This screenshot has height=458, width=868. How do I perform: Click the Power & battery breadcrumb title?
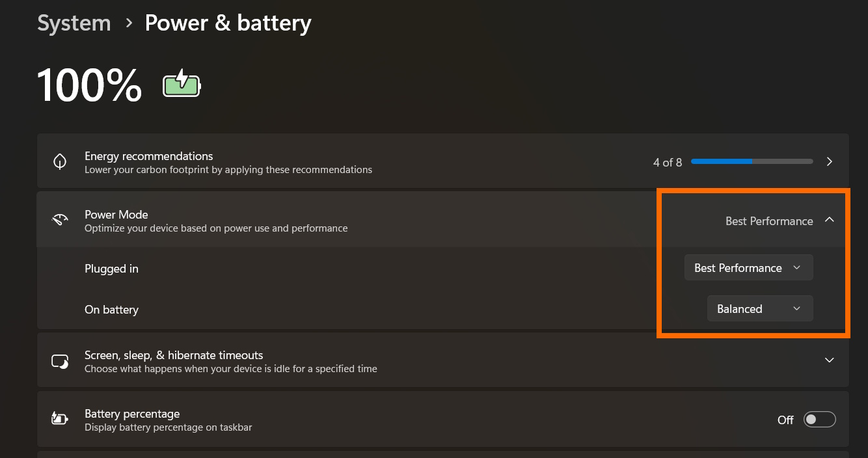228,23
